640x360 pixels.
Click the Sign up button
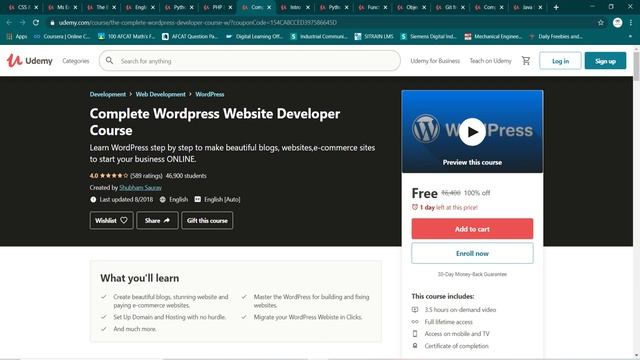coord(605,61)
